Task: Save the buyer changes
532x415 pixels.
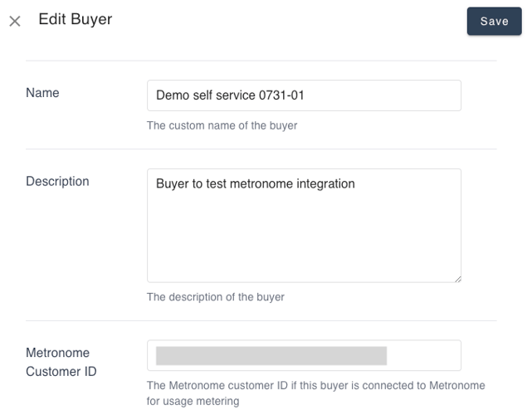Action: click(494, 22)
